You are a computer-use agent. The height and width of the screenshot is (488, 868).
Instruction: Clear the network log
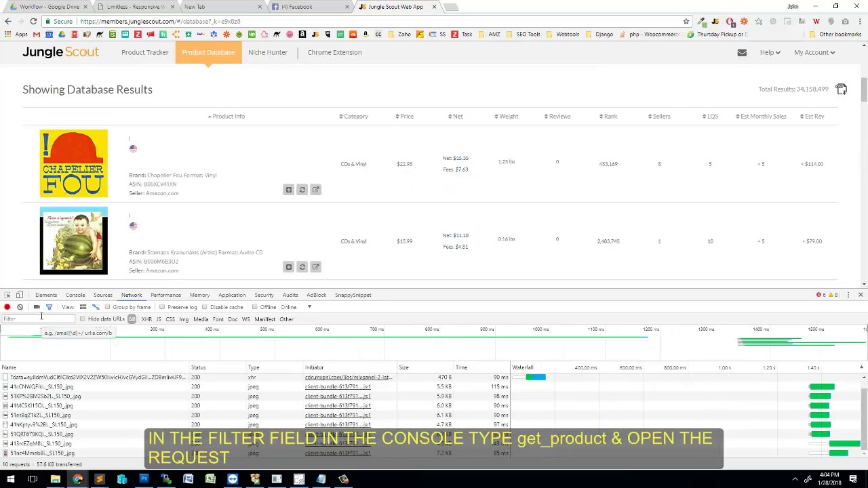[x=20, y=307]
